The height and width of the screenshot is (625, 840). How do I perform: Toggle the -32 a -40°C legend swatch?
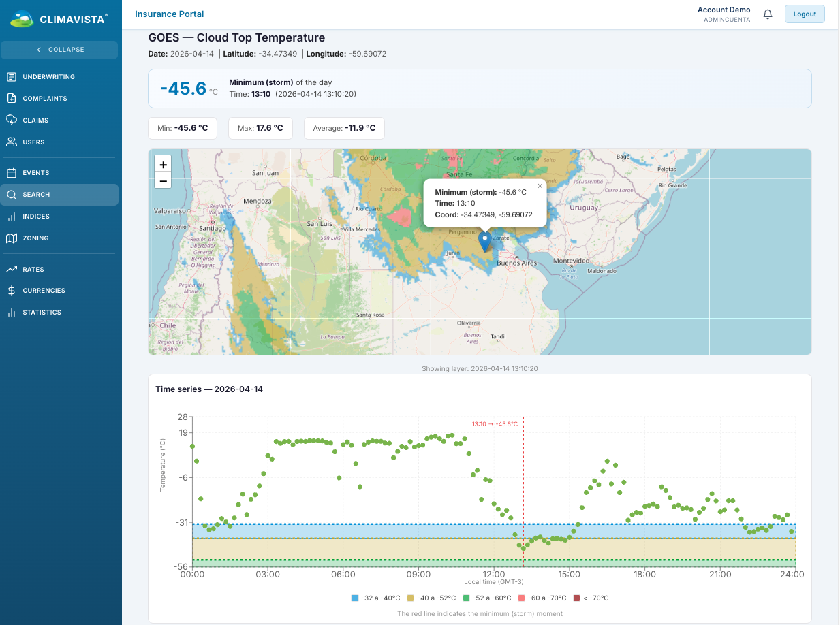[x=355, y=598]
